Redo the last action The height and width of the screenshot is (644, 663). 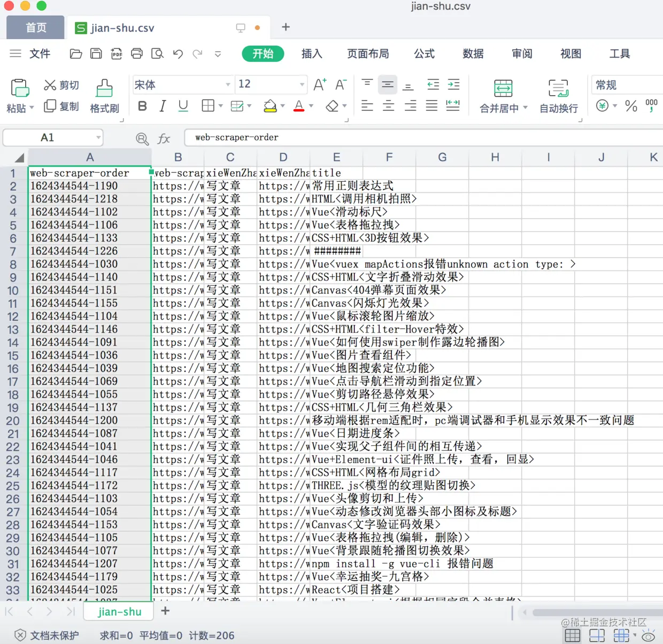198,53
